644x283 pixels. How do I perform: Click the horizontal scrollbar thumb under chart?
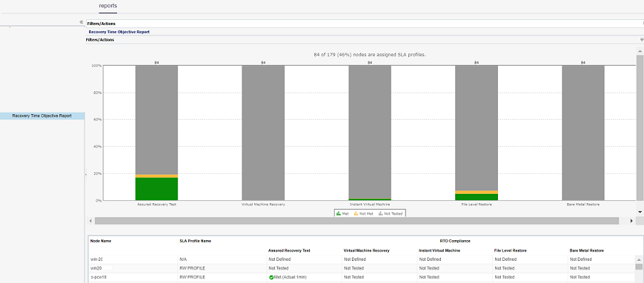pos(356,221)
